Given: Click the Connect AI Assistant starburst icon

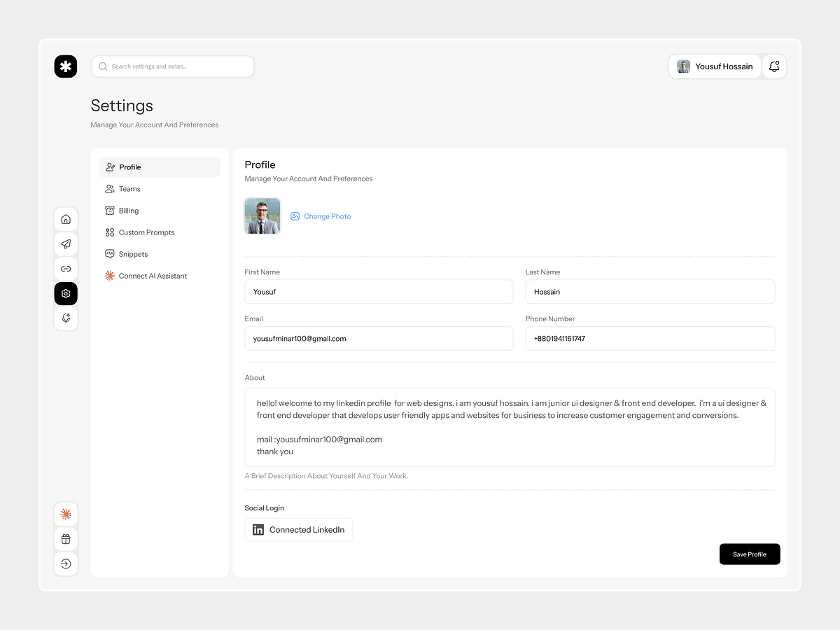Looking at the screenshot, I should coord(110,276).
